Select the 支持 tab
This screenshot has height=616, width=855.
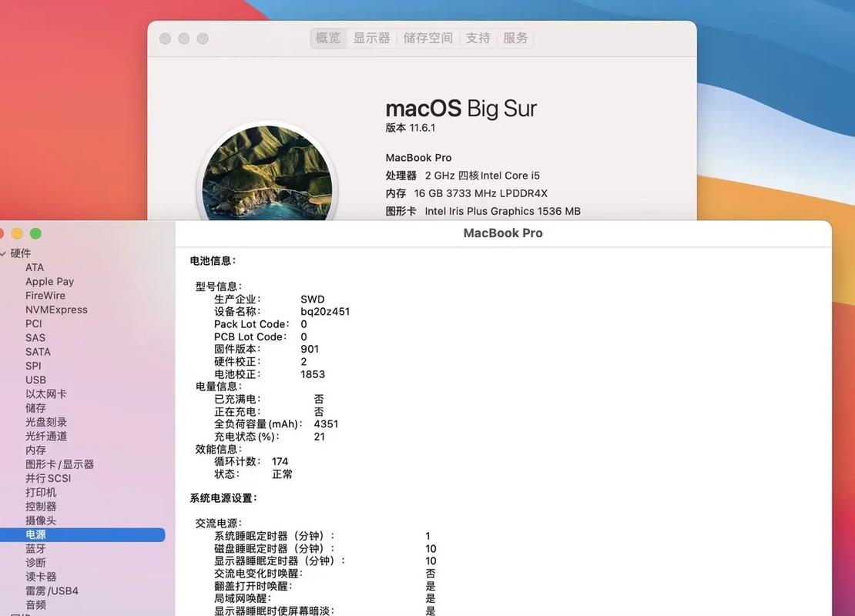(478, 38)
